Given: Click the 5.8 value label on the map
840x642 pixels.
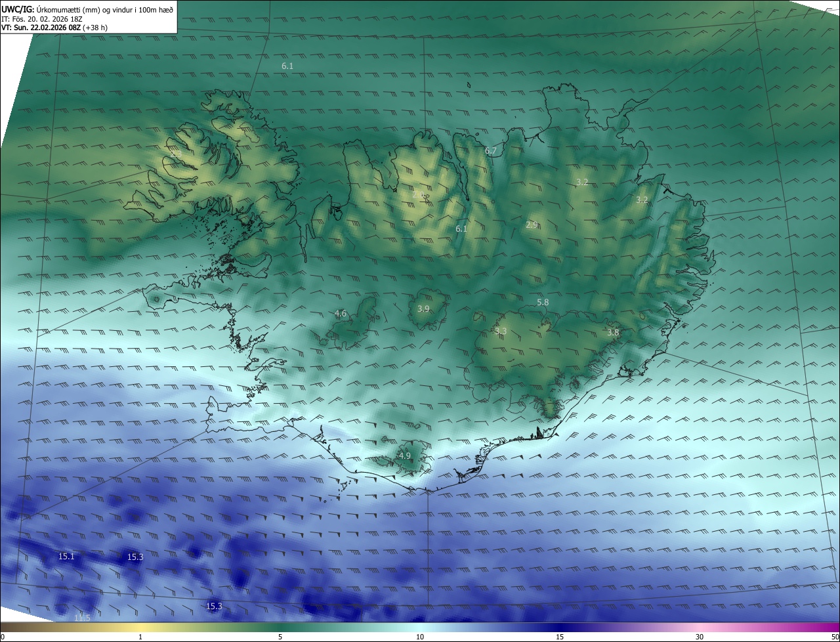Looking at the screenshot, I should point(543,302).
